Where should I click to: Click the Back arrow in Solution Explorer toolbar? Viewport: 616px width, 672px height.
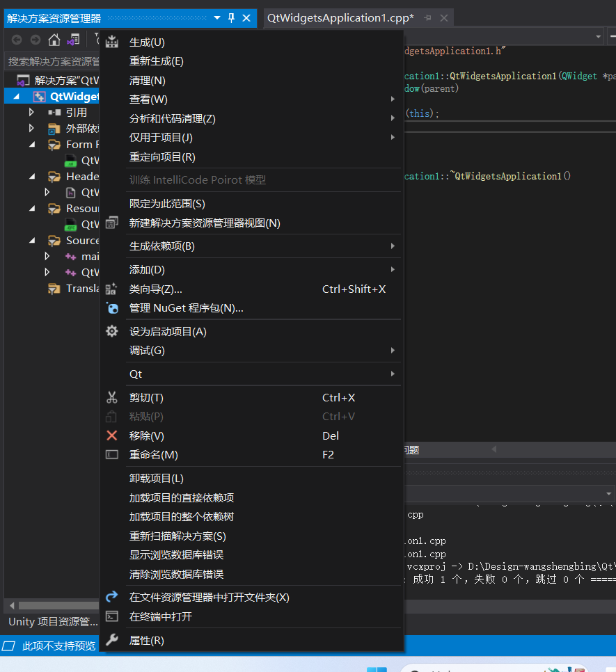(x=17, y=40)
